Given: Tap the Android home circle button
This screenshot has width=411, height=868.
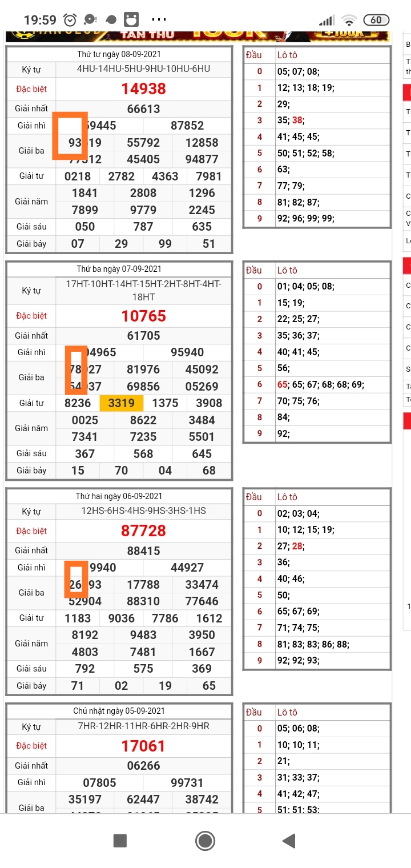Looking at the screenshot, I should (205, 841).
